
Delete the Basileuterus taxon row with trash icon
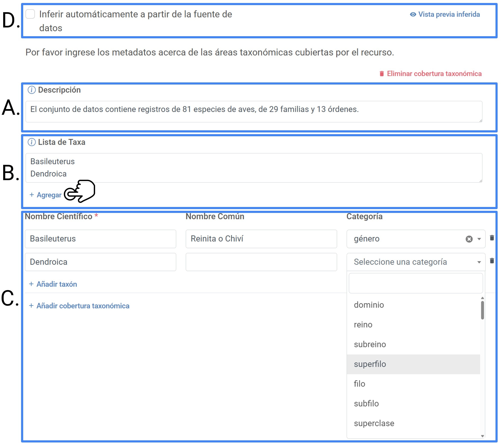[x=492, y=238]
